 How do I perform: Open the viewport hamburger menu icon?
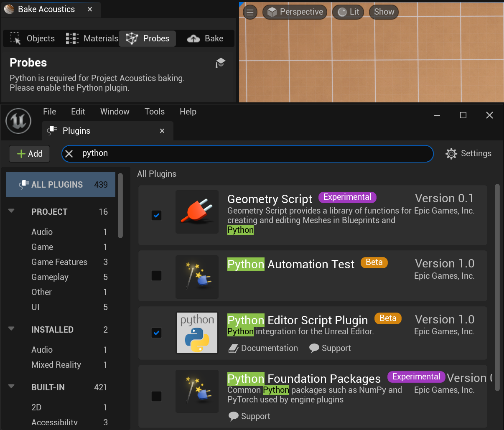pos(250,12)
